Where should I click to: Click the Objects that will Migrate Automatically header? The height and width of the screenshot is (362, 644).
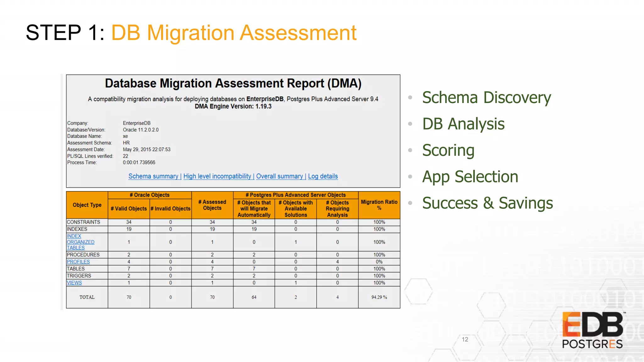[254, 209]
